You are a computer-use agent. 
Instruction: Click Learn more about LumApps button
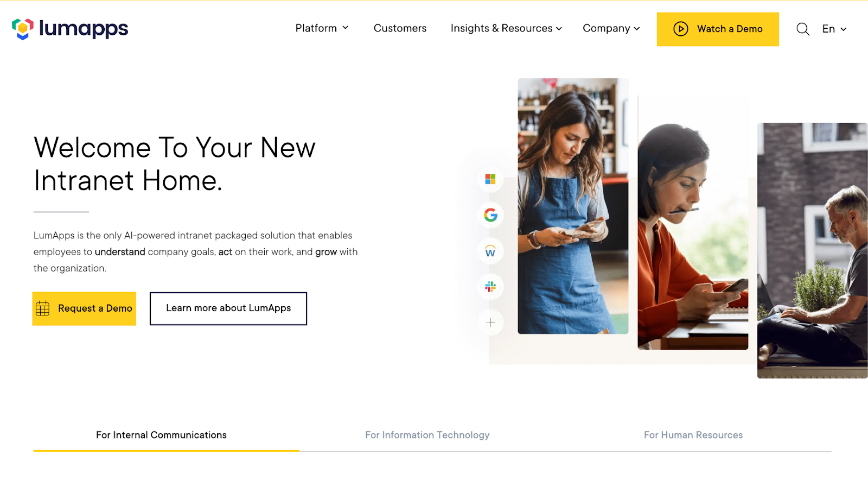click(228, 308)
